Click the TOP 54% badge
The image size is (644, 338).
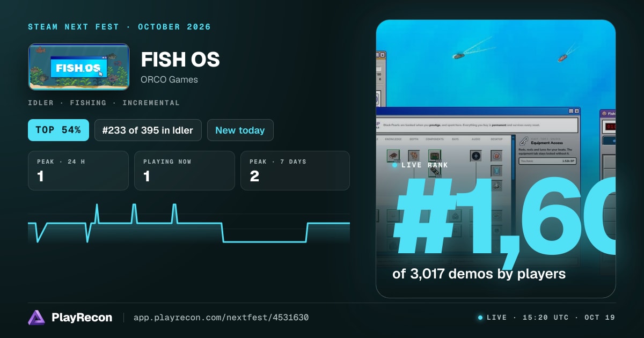tap(58, 130)
